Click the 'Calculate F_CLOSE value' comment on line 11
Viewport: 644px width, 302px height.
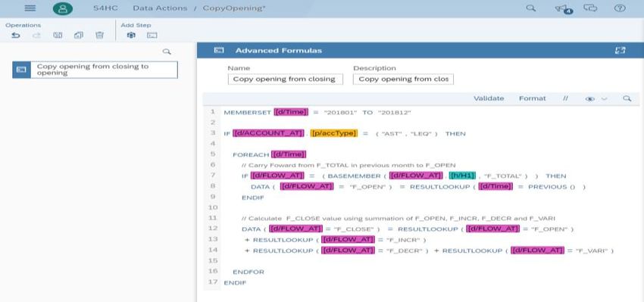(x=399, y=218)
